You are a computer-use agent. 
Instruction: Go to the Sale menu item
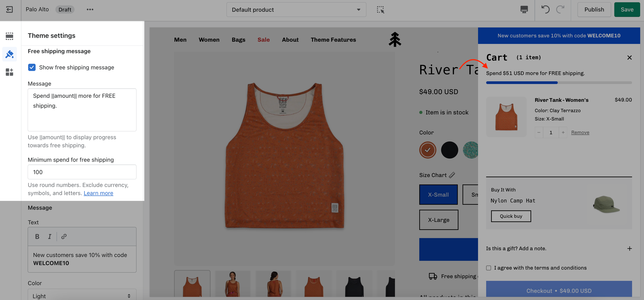tap(263, 40)
